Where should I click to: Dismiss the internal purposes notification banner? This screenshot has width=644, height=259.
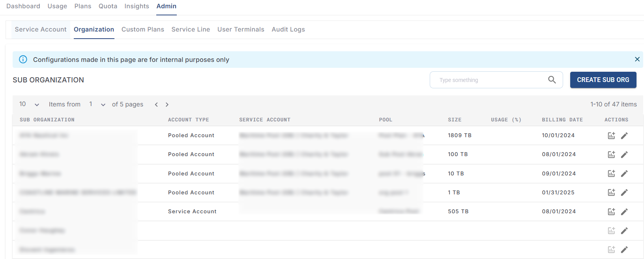637,59
